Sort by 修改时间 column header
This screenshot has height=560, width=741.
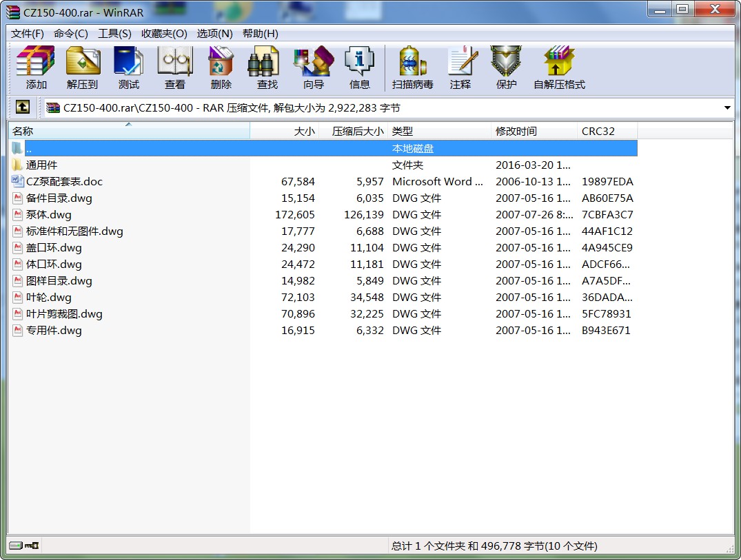pyautogui.click(x=534, y=131)
